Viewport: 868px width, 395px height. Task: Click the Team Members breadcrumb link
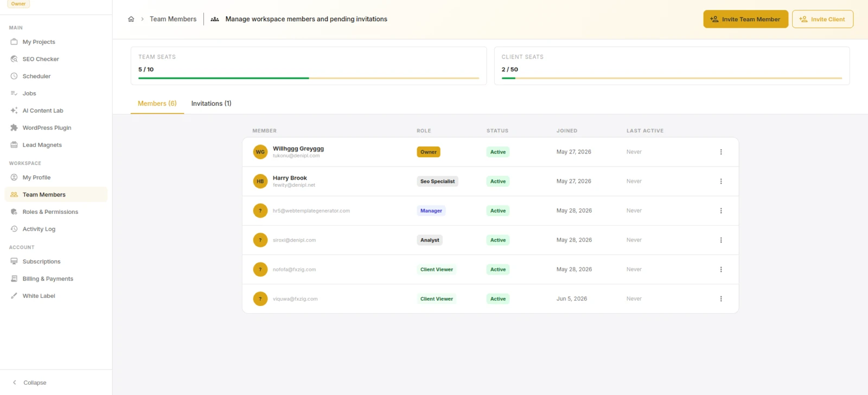(x=173, y=19)
